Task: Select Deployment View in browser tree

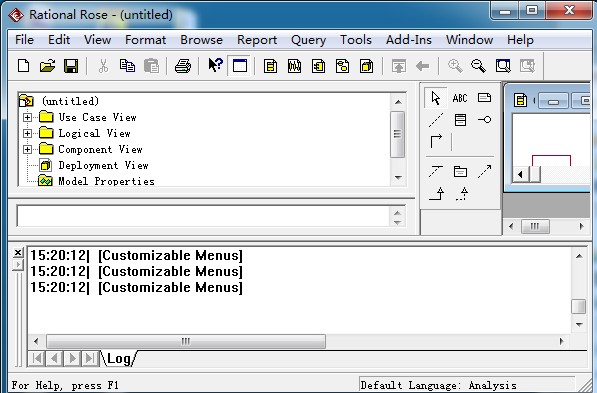Action: point(103,165)
